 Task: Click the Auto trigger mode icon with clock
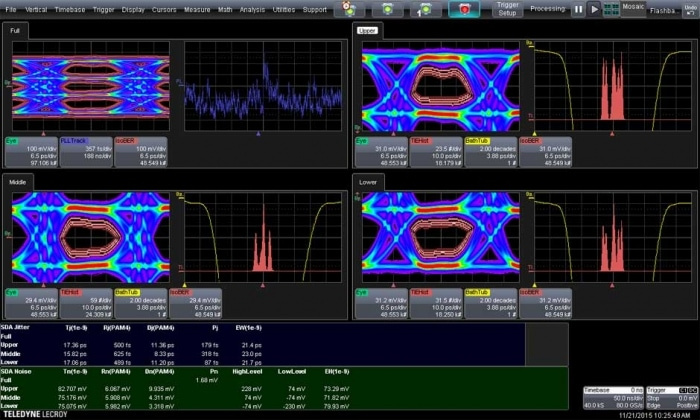(350, 9)
